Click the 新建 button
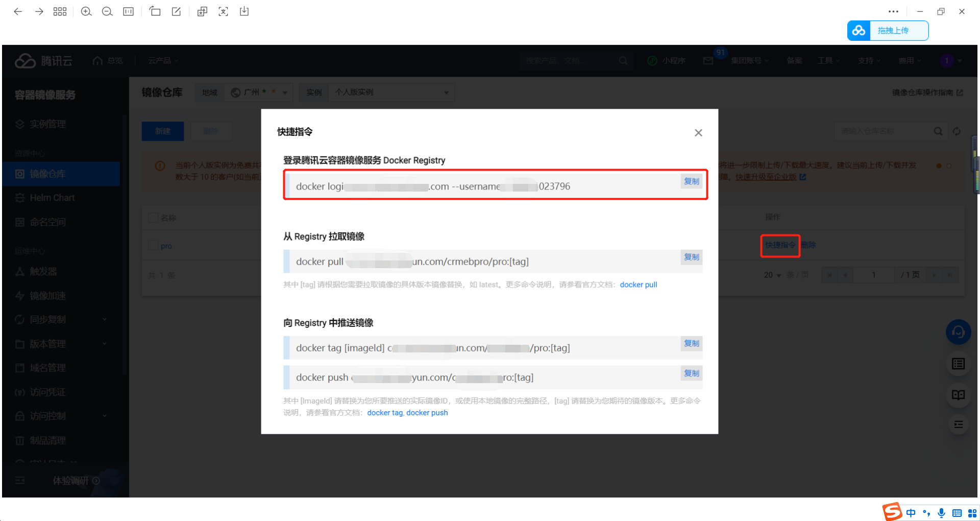The height and width of the screenshot is (521, 980). 163,131
